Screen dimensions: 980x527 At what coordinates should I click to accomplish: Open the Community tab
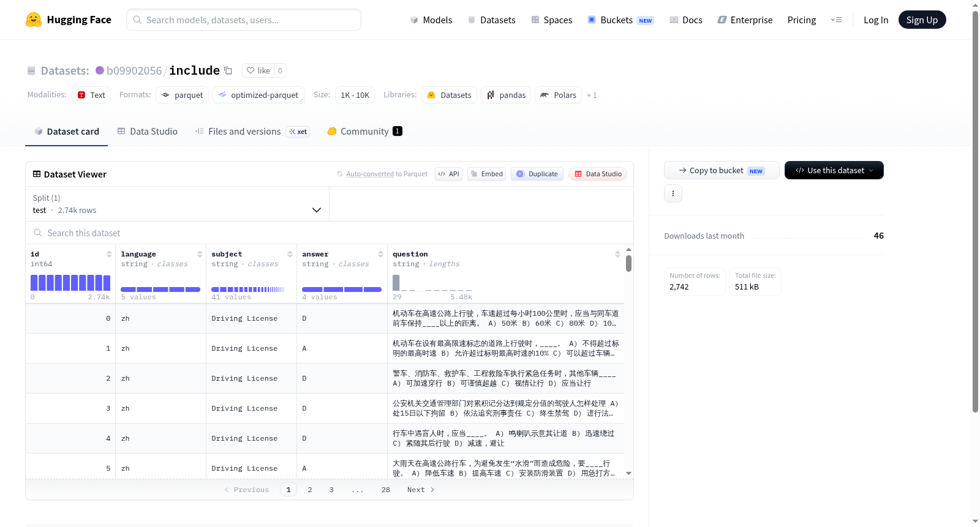pos(364,131)
